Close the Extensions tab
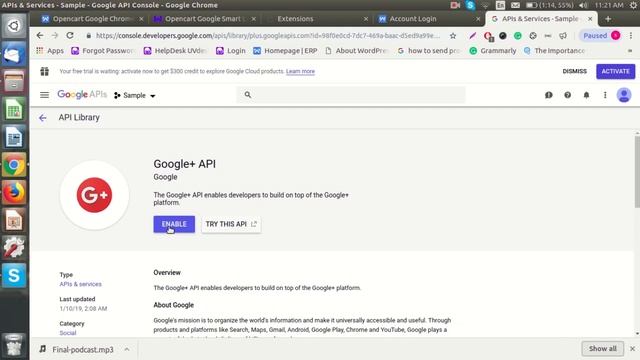 click(366, 19)
